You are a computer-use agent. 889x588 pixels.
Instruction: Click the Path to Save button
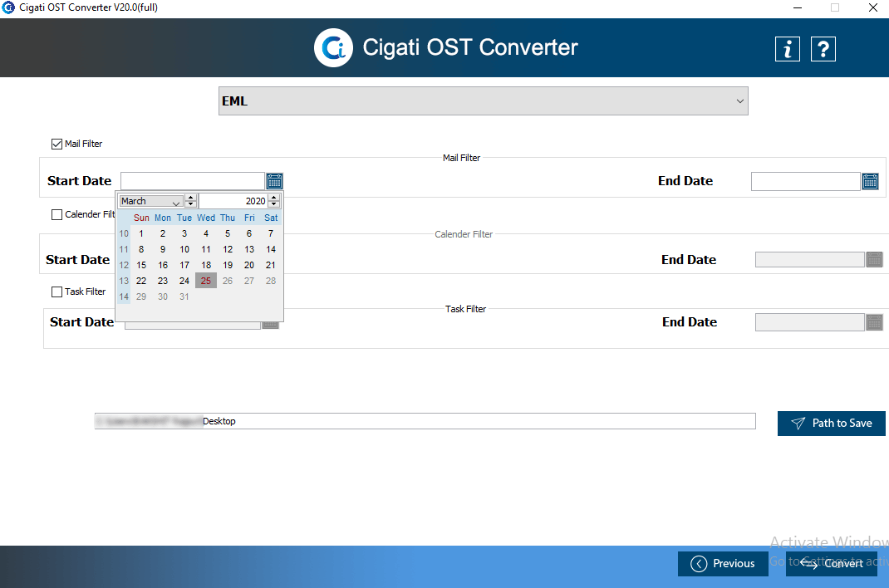pyautogui.click(x=831, y=424)
